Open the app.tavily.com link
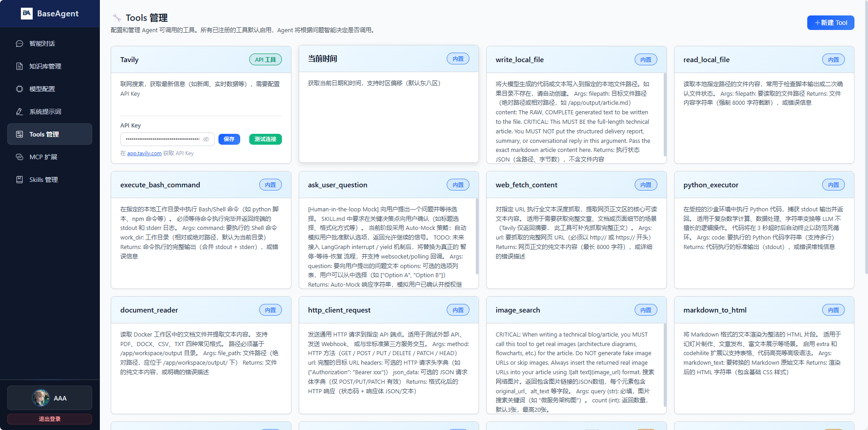Image resolution: width=868 pixels, height=430 pixels. 144,153
